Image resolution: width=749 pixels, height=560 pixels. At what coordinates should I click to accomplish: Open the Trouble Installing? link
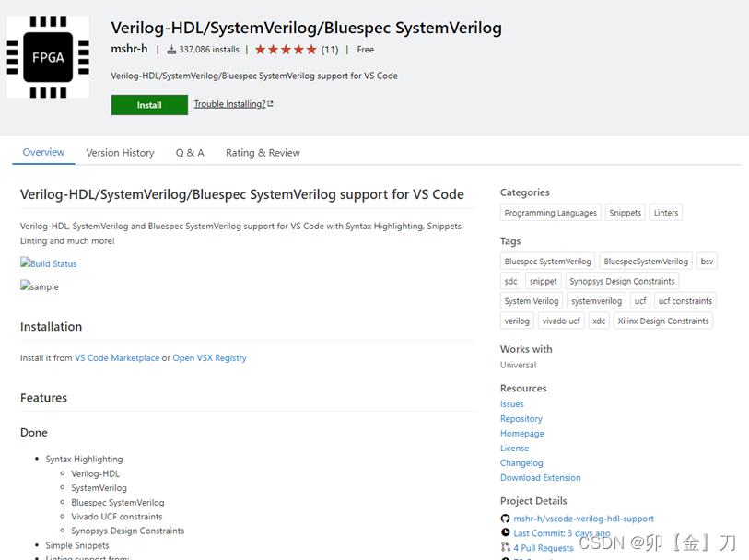[229, 104]
